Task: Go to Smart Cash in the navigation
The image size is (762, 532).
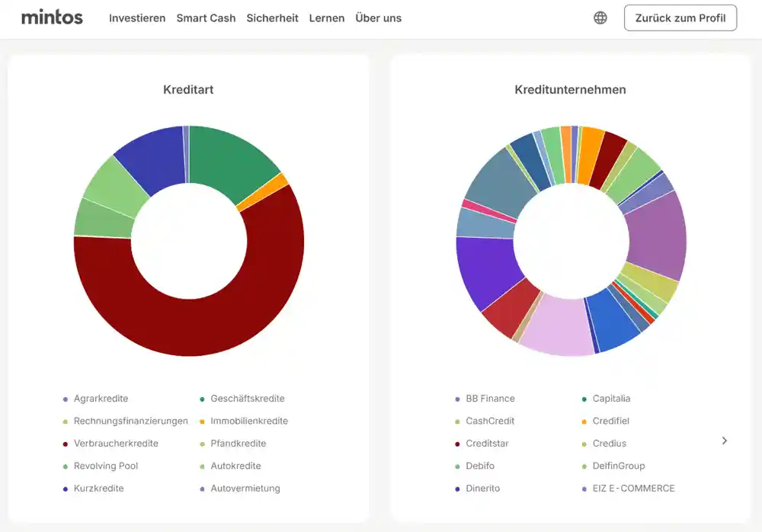Action: coord(206,18)
